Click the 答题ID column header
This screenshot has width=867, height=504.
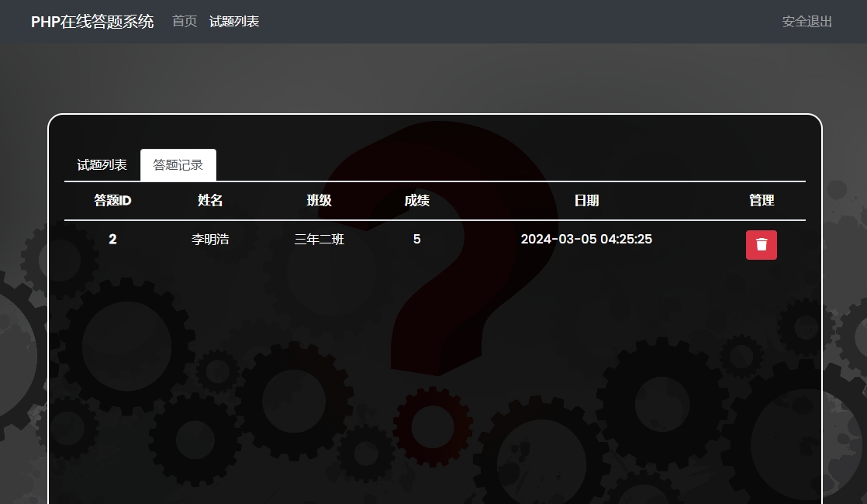(112, 201)
